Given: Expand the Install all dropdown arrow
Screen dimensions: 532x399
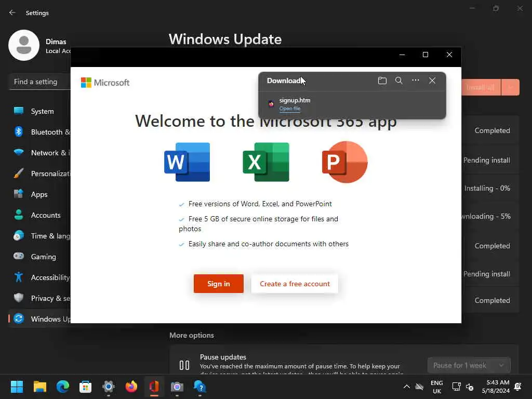Looking at the screenshot, I should point(510,87).
